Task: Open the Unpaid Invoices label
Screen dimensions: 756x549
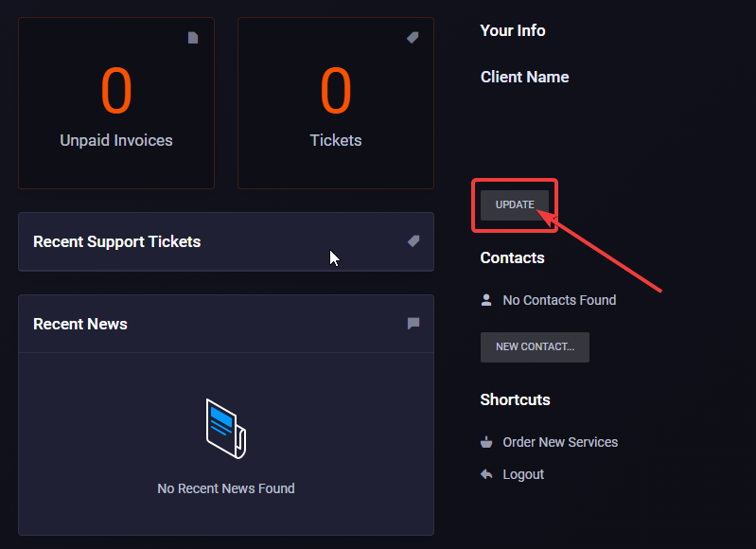Action: coord(116,140)
